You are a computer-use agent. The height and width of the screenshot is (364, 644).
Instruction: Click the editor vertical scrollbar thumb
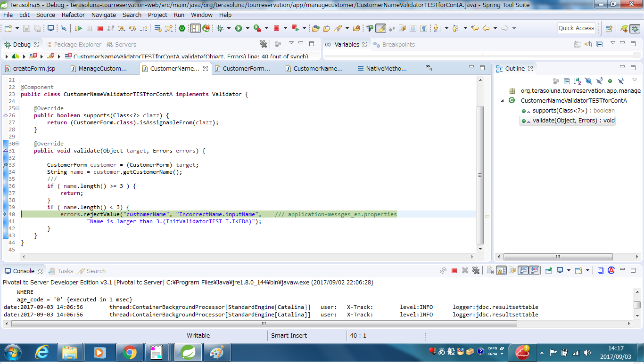click(x=480, y=175)
